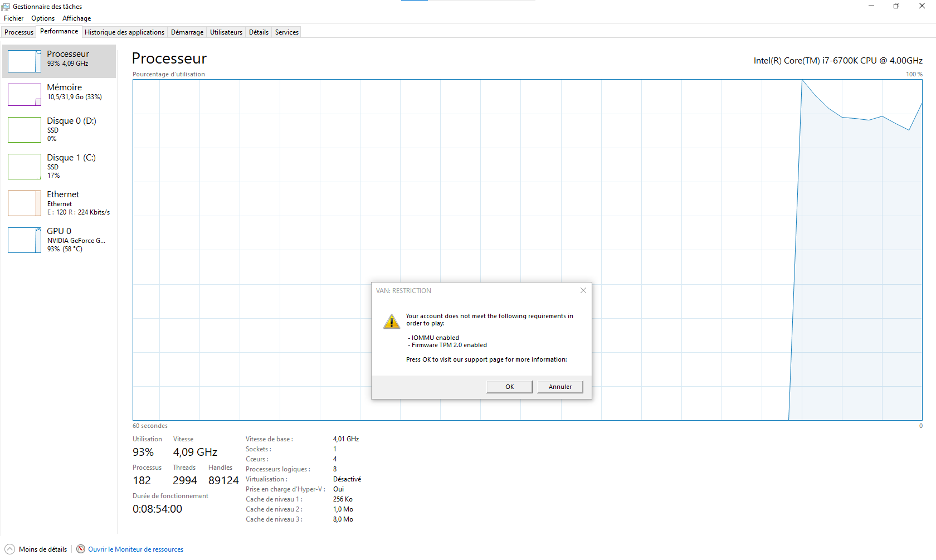Select the Mémoire label in the sidebar
The image size is (936, 560).
(x=65, y=87)
